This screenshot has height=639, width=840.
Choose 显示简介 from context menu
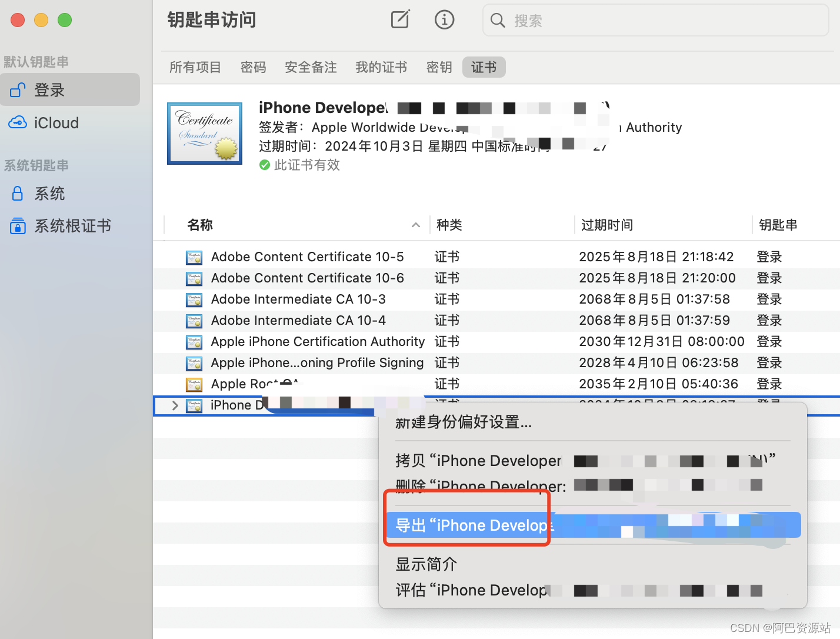click(x=593, y=564)
